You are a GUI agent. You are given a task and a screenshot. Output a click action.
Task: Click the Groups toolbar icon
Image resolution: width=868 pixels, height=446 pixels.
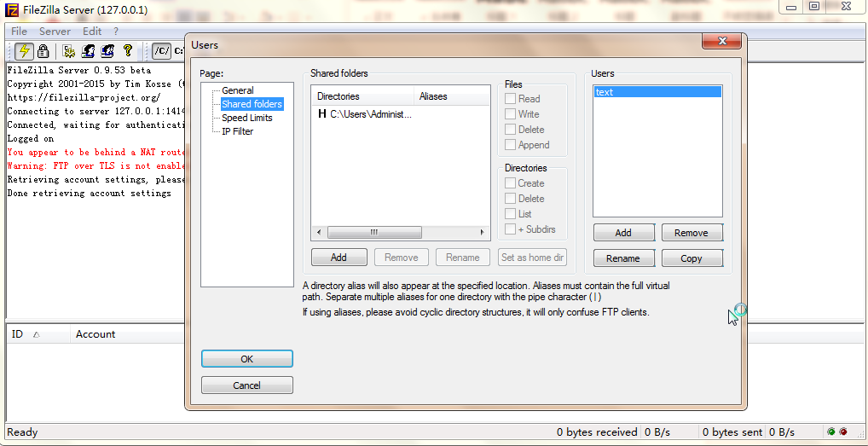pos(107,51)
